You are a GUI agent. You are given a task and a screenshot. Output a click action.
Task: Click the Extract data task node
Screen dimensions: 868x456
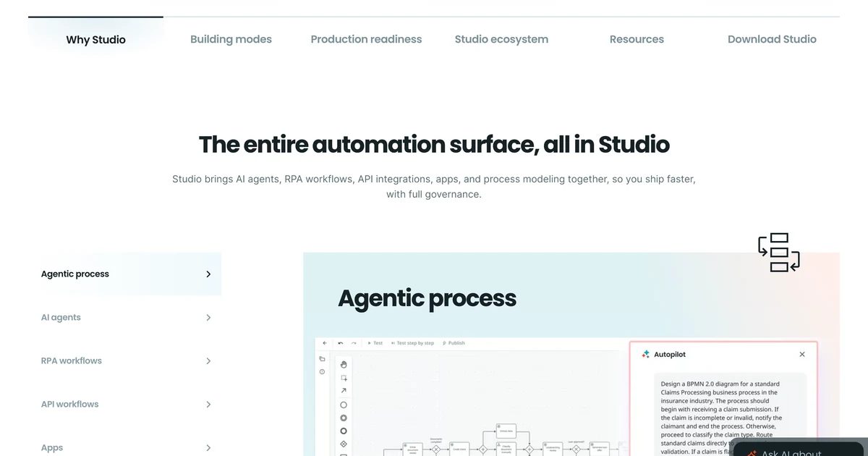click(506, 429)
